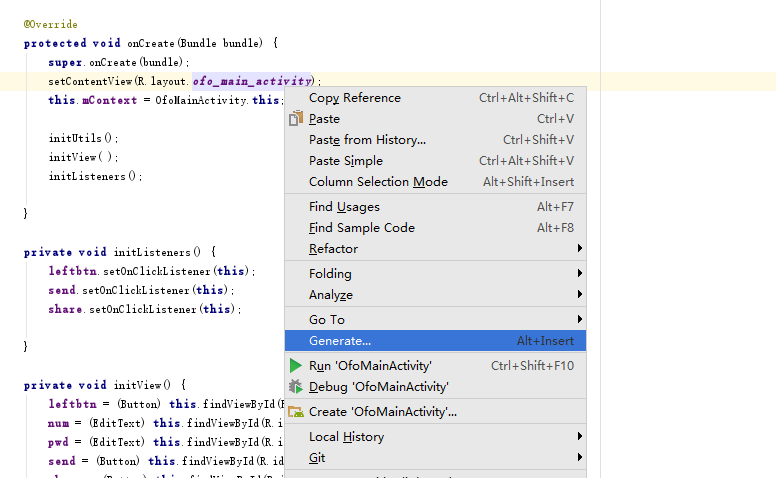Image resolution: width=776 pixels, height=478 pixels.
Task: Click the Create configuration icon
Action: coord(295,412)
